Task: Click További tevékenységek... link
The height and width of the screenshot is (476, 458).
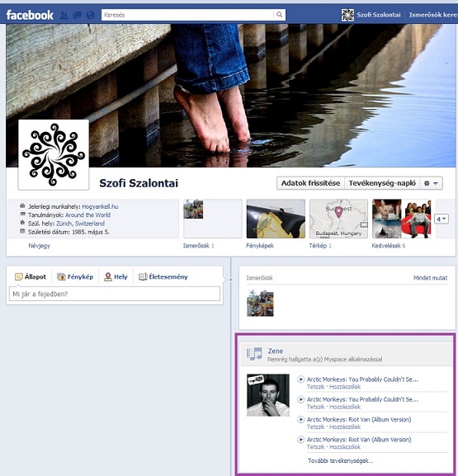Action: 341,461
